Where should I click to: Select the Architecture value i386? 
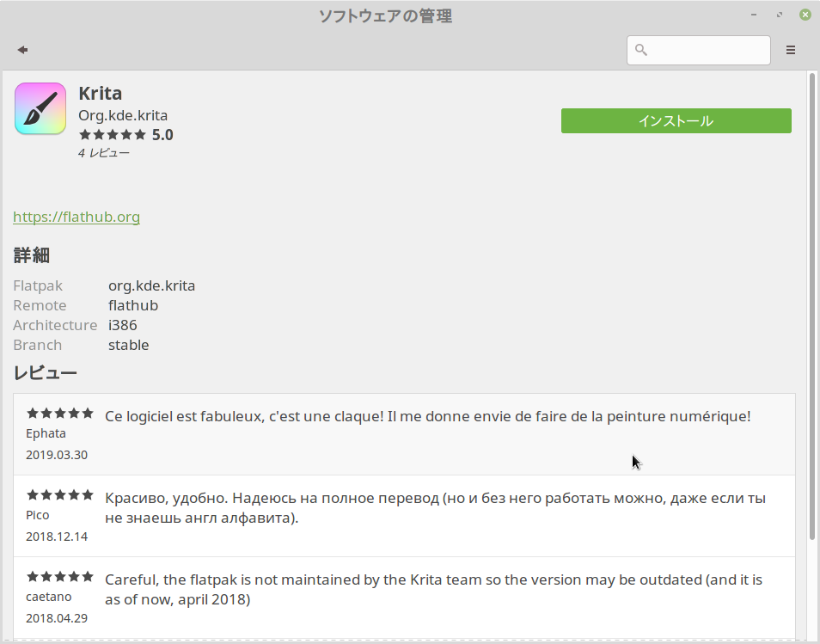click(122, 325)
